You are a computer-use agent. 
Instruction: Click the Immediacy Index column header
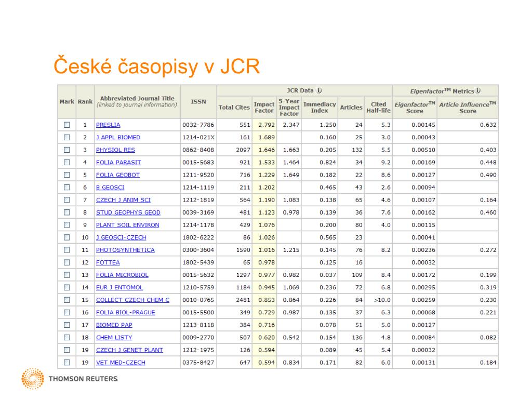pos(320,108)
